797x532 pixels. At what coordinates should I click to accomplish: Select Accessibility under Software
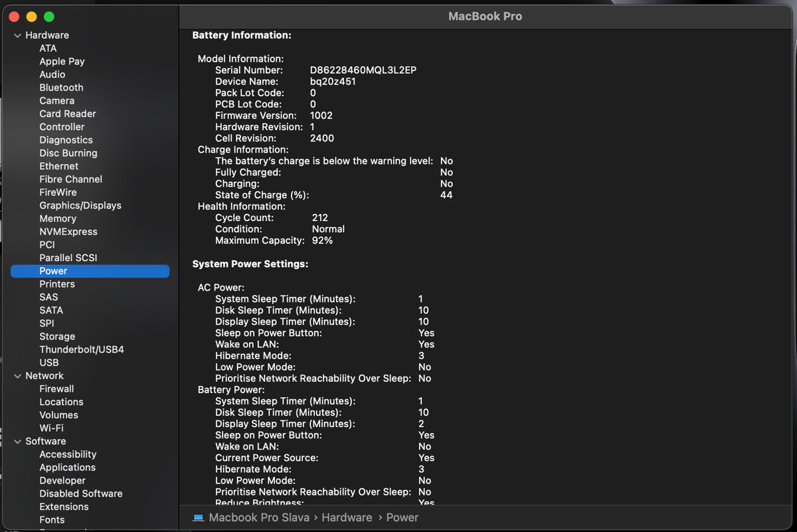[68, 454]
